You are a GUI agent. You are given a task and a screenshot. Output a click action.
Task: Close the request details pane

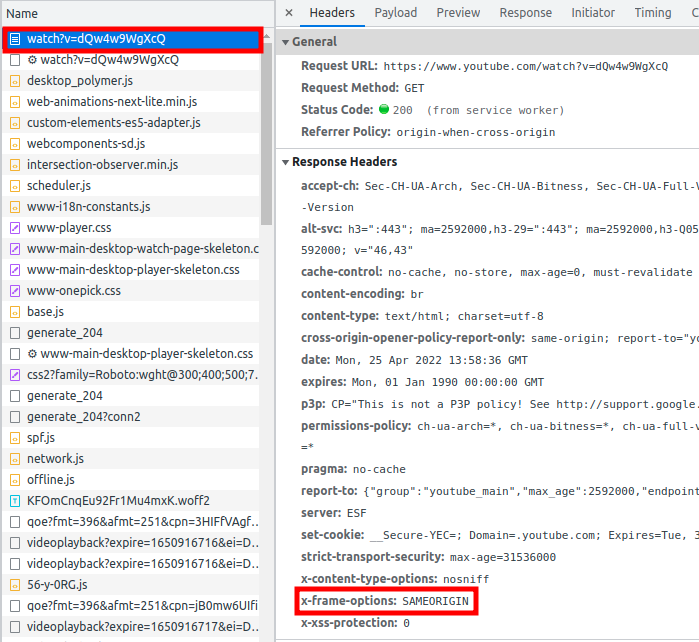[x=288, y=13]
